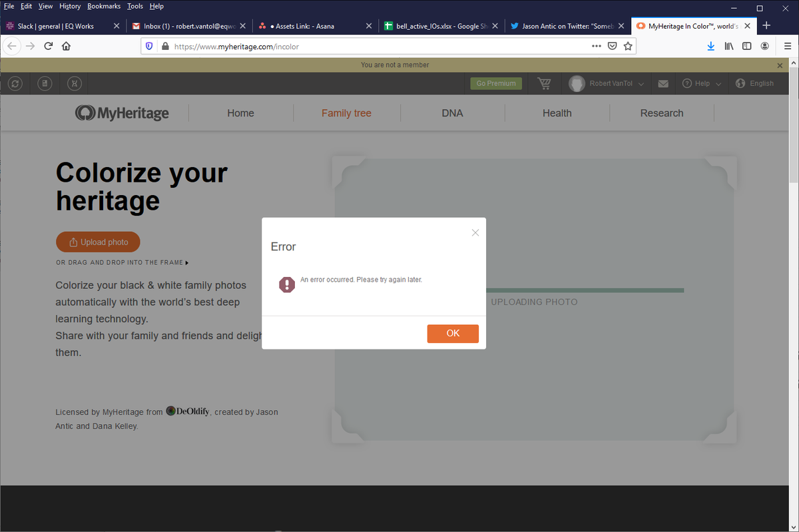Viewport: 799px width, 532px height.
Task: Open the DNA navigation item
Action: [452, 113]
